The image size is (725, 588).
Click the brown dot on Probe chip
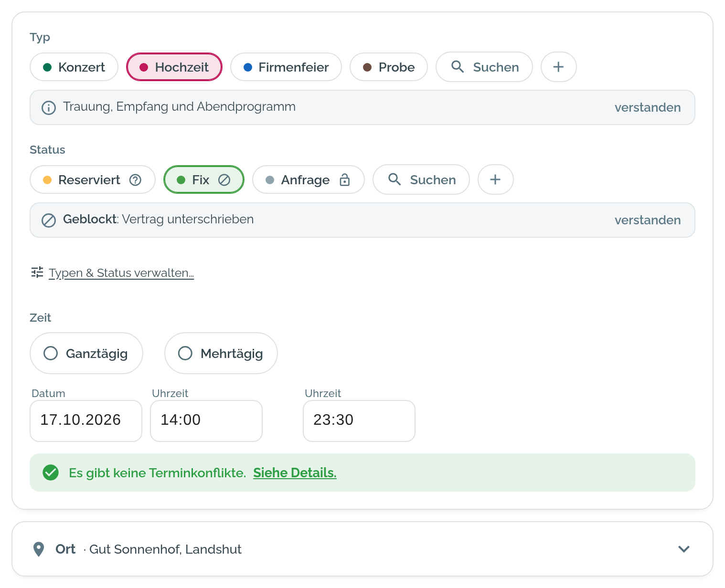click(367, 67)
